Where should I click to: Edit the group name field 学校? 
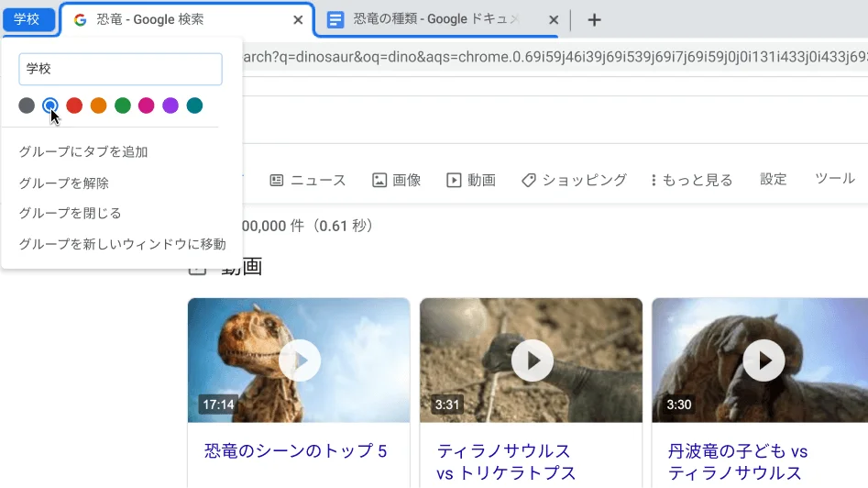[120, 70]
